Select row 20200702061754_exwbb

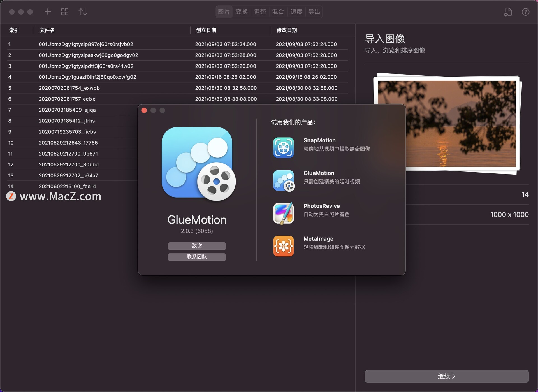tap(177, 88)
